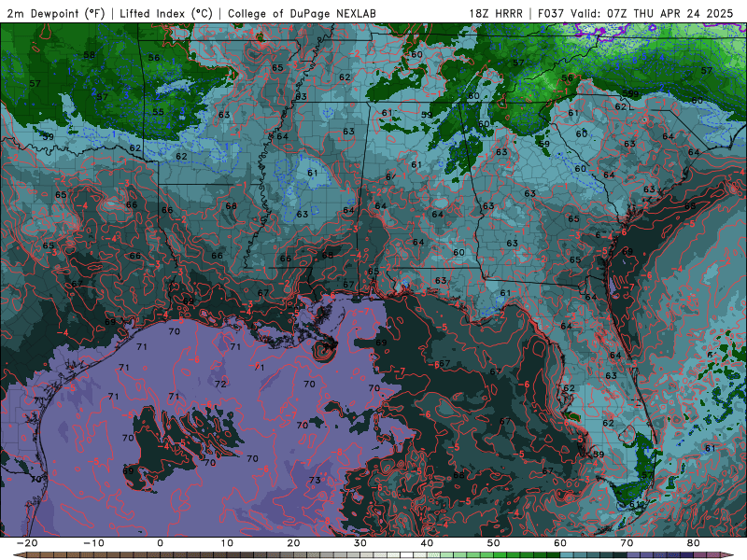Click the '18Z HRRR' model run label
This screenshot has height=560, width=747.
tap(496, 13)
